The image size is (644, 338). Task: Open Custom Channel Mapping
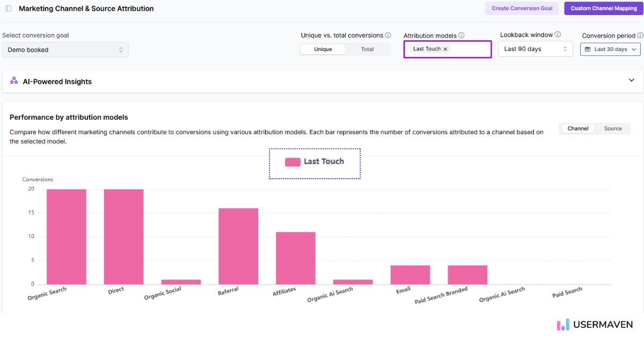pos(604,8)
